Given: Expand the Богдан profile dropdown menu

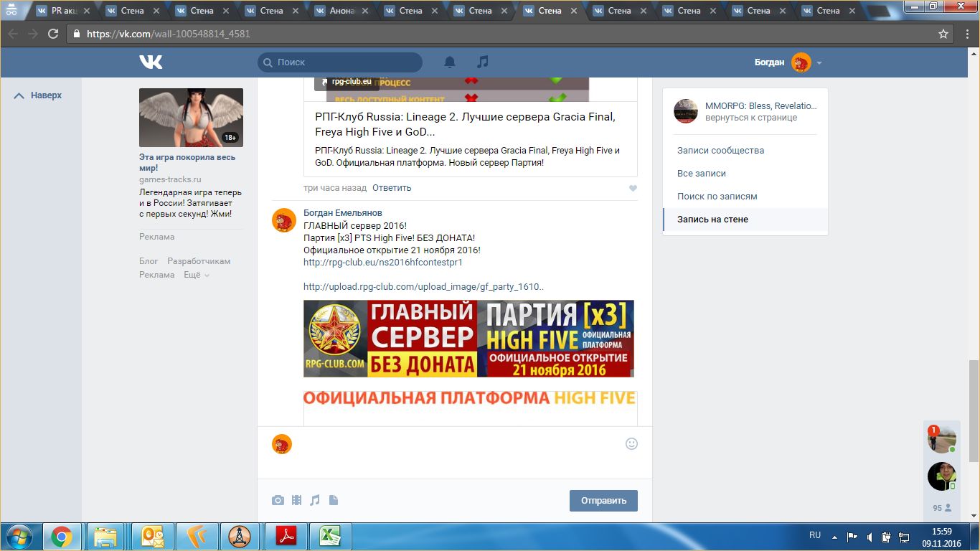Looking at the screenshot, I should click(819, 63).
